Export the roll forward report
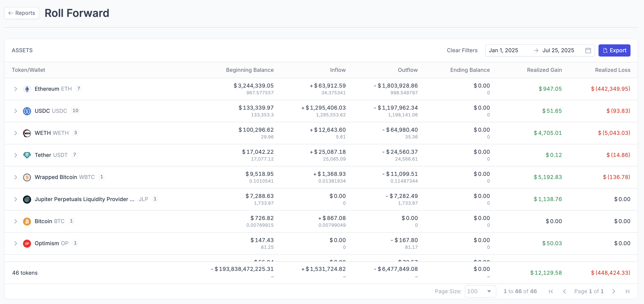644x304 pixels. [614, 50]
